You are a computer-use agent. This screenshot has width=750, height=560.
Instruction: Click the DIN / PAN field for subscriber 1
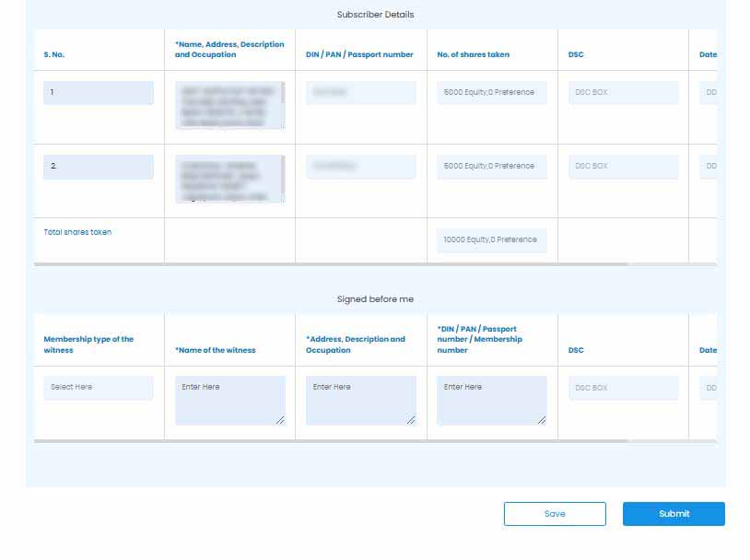click(360, 93)
